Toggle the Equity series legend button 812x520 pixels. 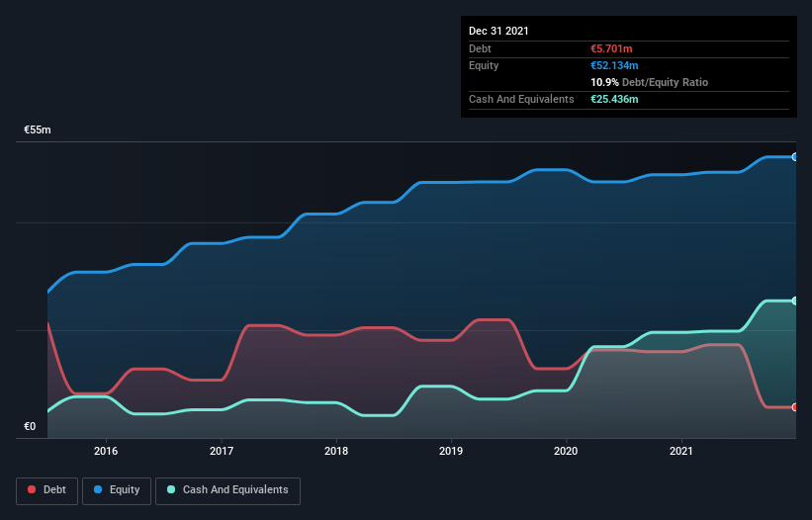click(117, 490)
